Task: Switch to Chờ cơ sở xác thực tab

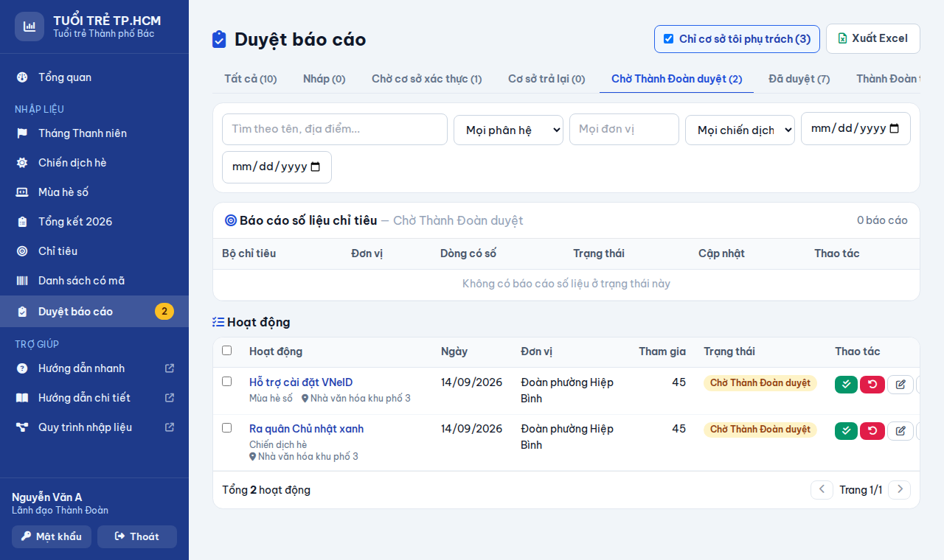Action: pos(426,79)
